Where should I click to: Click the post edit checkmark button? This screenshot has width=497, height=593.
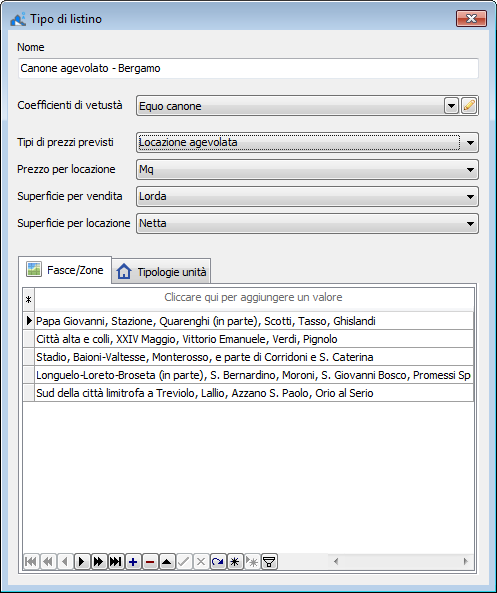pyautogui.click(x=184, y=562)
